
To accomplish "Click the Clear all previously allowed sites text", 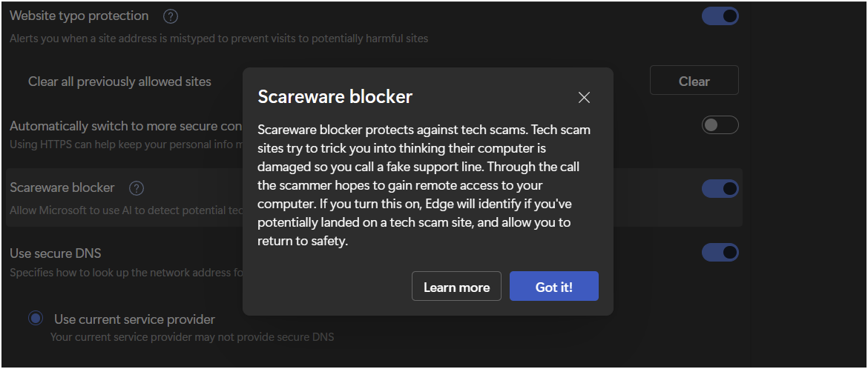I will 119,82.
